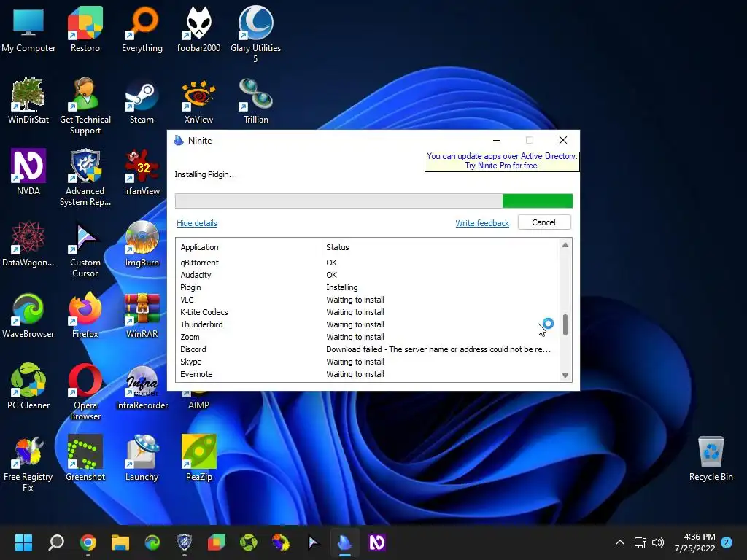The height and width of the screenshot is (560, 747).
Task: Select the DataWagon desktop shortcut
Action: pos(28,244)
